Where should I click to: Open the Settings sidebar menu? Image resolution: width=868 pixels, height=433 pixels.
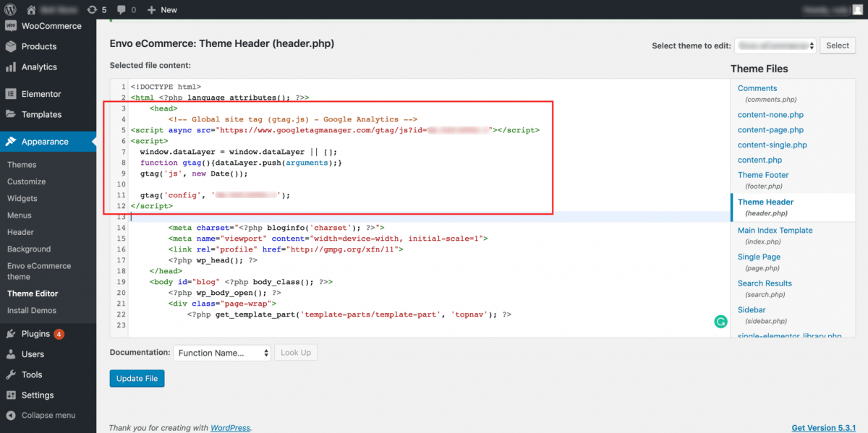point(48,395)
